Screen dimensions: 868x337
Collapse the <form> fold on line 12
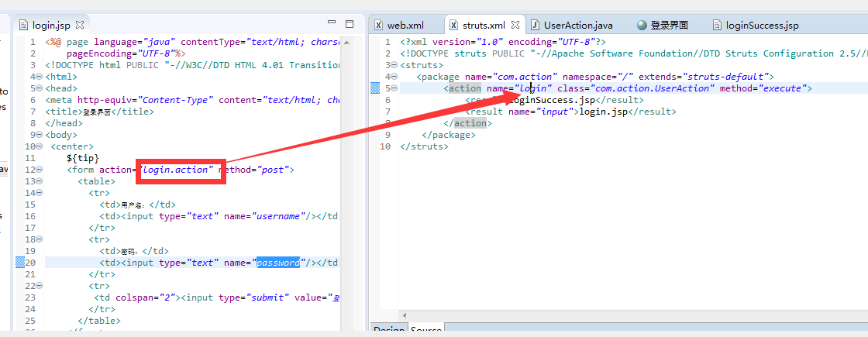[40, 170]
